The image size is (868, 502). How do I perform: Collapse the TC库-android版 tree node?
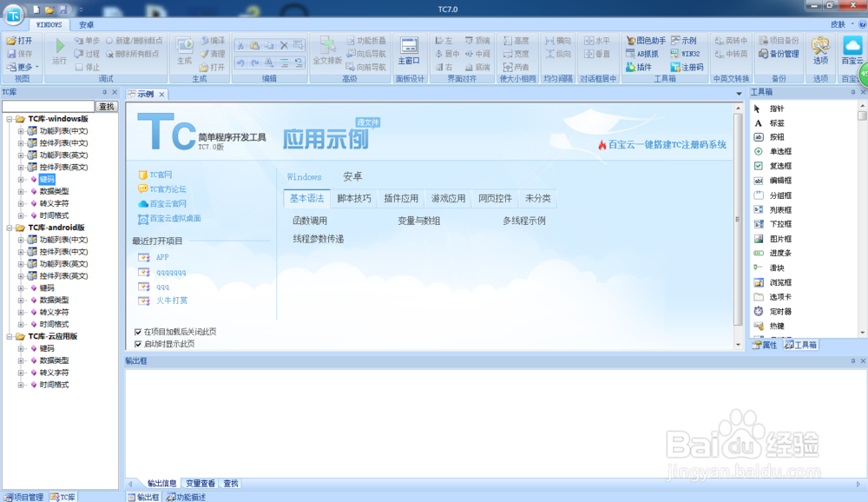point(10,228)
